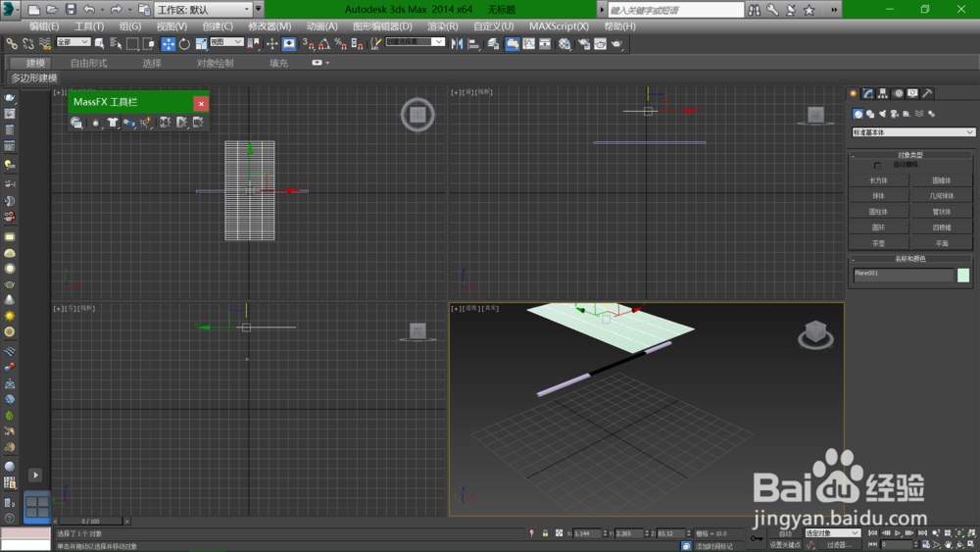Toggle the selection lock padlock icon
Viewport: 980px width, 552px height.
point(545,533)
